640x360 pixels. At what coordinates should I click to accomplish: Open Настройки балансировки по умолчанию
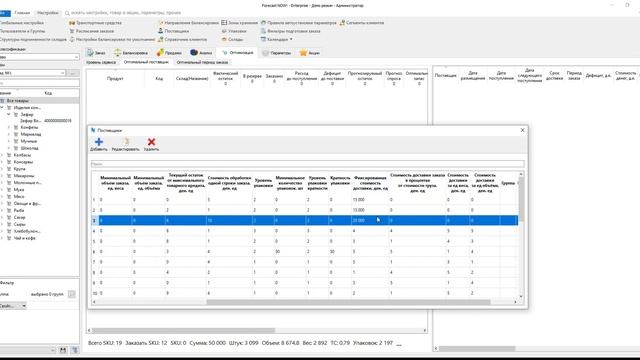tap(112, 40)
